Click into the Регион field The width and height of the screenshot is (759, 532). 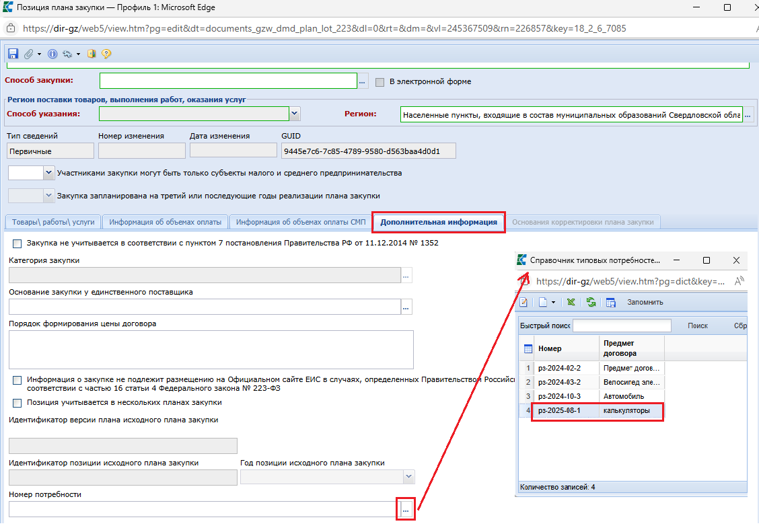[x=571, y=114]
